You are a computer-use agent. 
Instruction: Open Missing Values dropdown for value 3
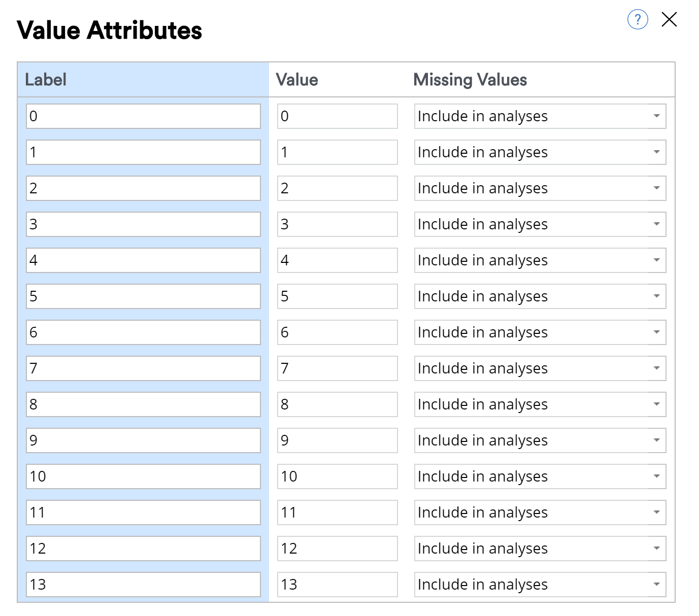tap(540, 224)
